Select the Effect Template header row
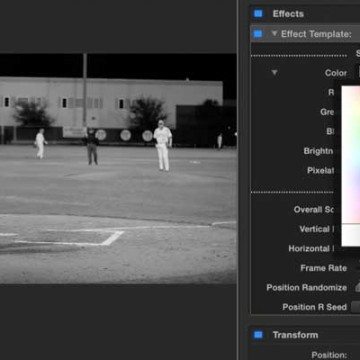The image size is (360, 360). [305, 34]
